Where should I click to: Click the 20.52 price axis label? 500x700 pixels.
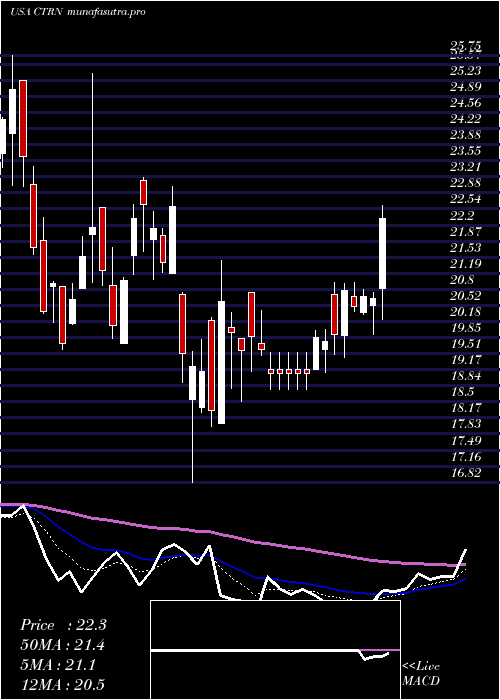466,296
